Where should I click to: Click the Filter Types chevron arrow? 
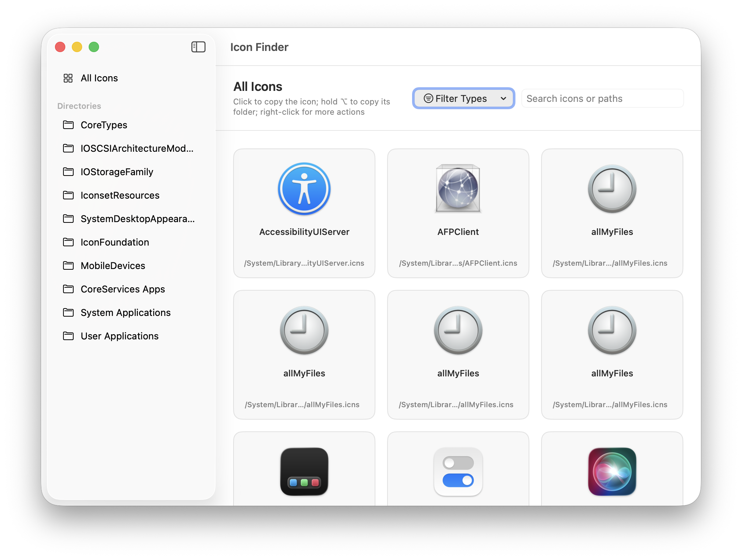(x=503, y=99)
